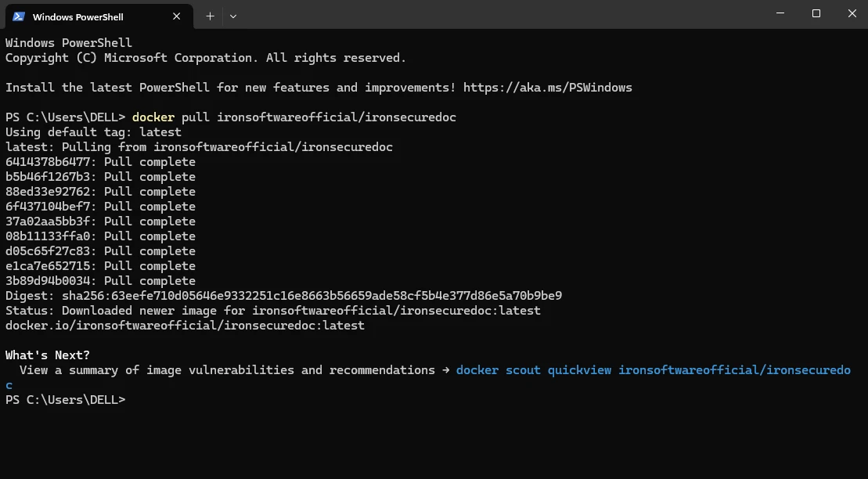This screenshot has width=868, height=479.
Task: Click the "Using default tag: latest" line
Action: 93,132
